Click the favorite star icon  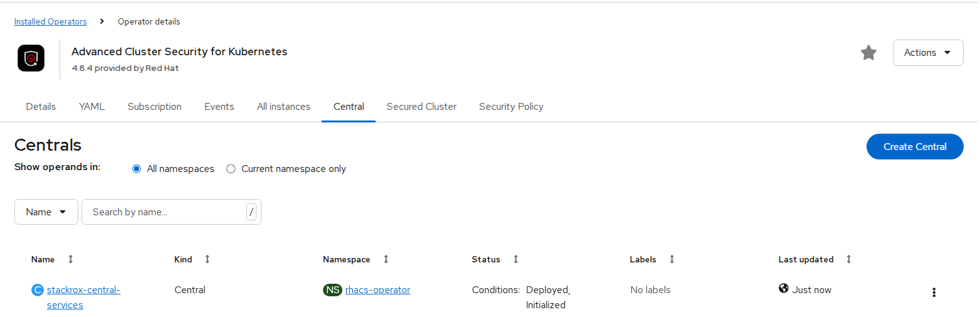point(868,53)
